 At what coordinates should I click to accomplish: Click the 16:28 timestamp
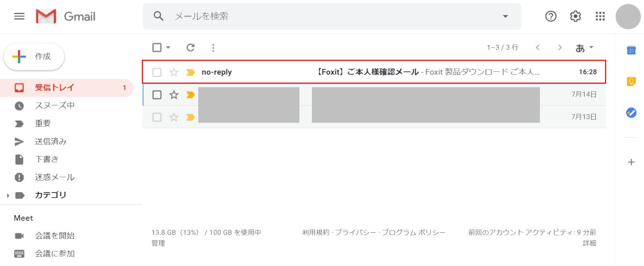click(588, 72)
